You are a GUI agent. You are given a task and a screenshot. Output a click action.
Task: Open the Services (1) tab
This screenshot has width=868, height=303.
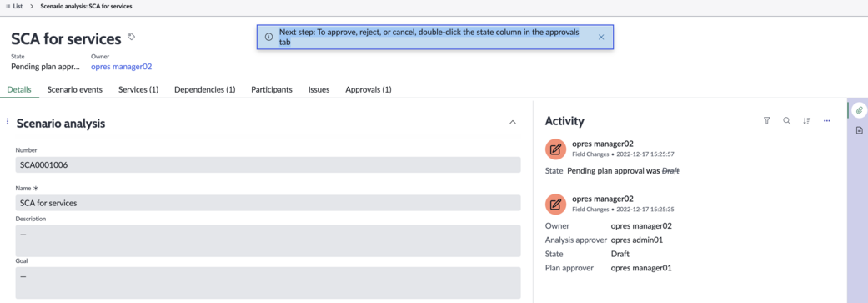[x=138, y=90]
